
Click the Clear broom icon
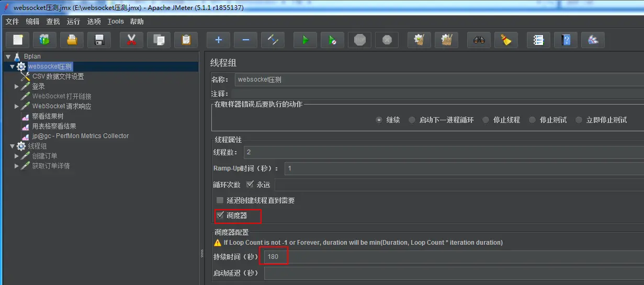click(x=419, y=40)
